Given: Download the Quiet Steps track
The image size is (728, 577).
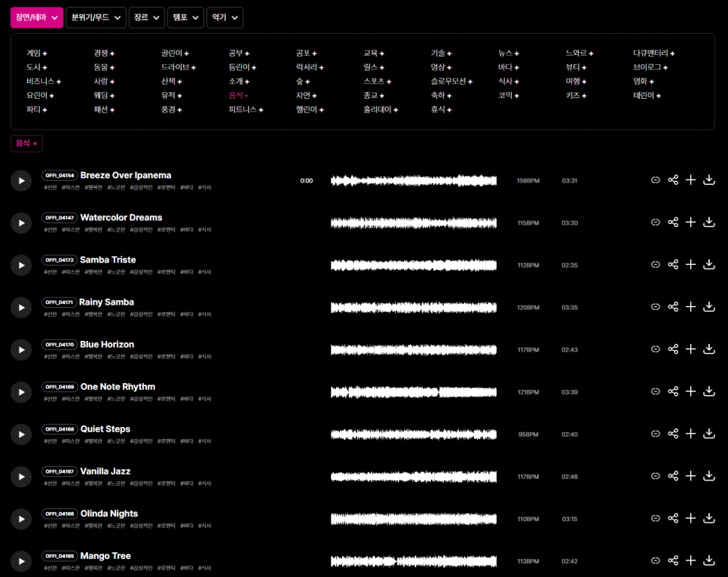Looking at the screenshot, I should (708, 434).
